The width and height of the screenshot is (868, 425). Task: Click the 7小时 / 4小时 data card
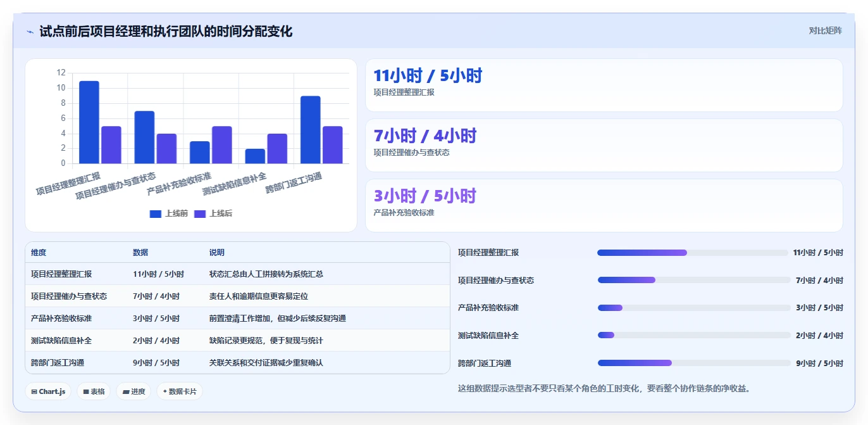click(604, 146)
